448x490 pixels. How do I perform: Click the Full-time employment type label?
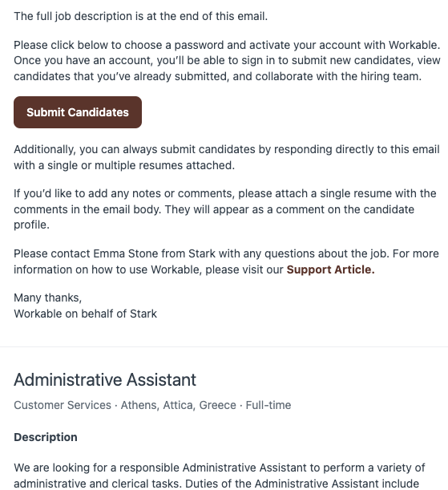pos(268,405)
